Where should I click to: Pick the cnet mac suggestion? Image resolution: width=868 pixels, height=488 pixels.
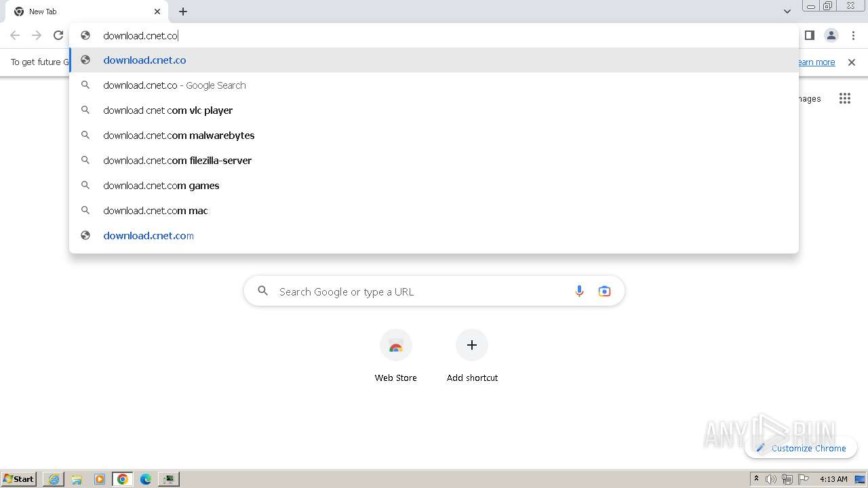[x=434, y=211]
